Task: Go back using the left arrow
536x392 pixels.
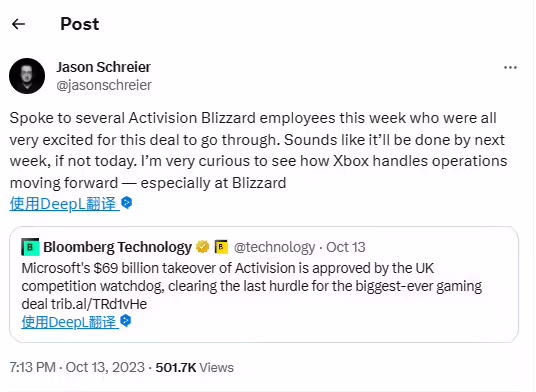Action: (x=18, y=24)
